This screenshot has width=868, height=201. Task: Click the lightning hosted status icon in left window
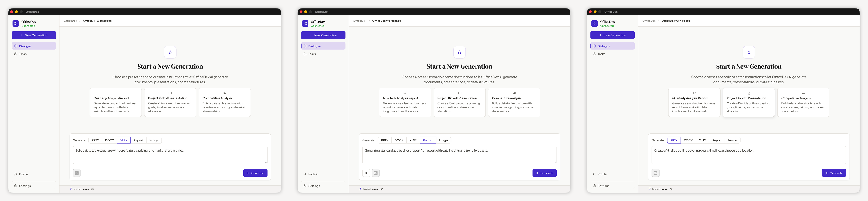(71, 189)
